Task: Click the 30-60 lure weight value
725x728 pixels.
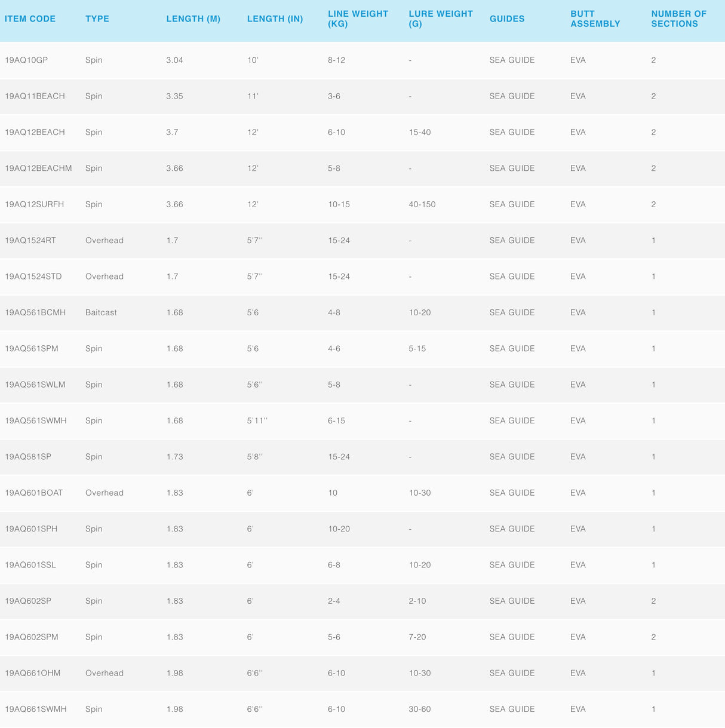Action: coord(419,709)
